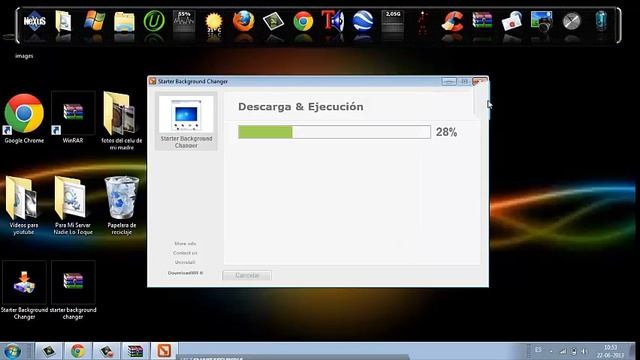Viewport: 640px width, 360px height.
Task: Click the red dotted figure dock icon
Action: 423,21
